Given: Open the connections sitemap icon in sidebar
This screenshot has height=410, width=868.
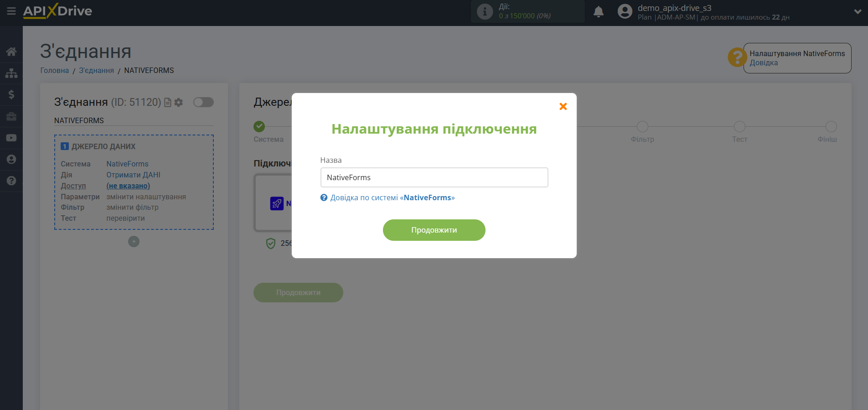Looking at the screenshot, I should click(11, 73).
